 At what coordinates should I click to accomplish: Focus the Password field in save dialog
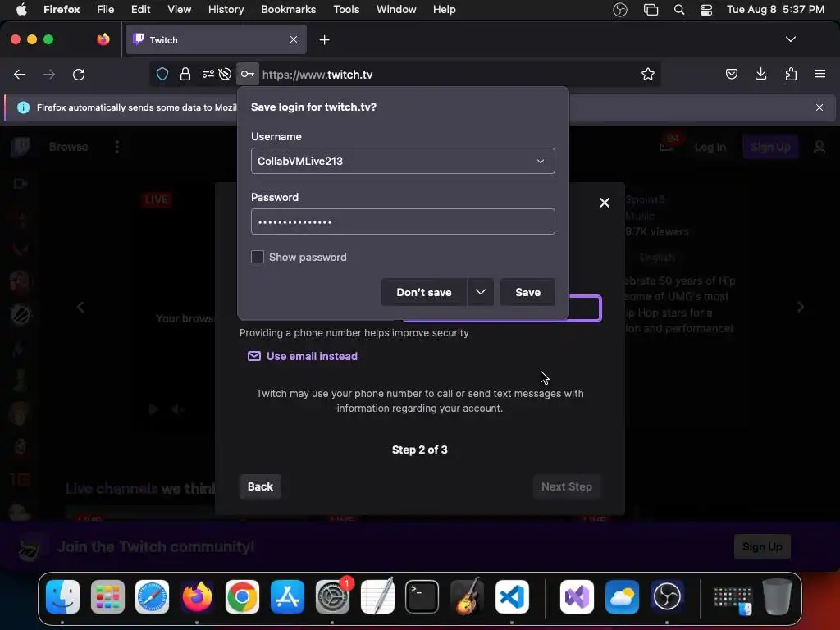[x=403, y=221]
